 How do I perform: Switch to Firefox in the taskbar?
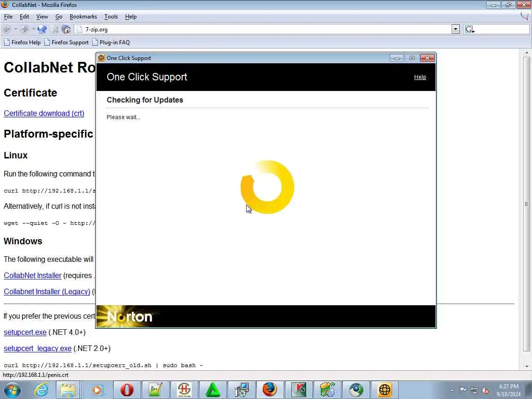click(270, 390)
